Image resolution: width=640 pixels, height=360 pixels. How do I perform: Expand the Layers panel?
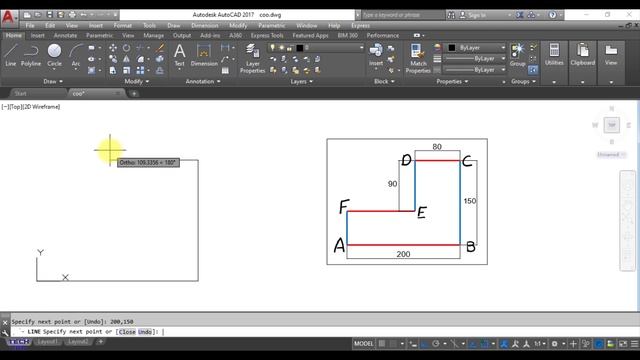click(x=302, y=81)
